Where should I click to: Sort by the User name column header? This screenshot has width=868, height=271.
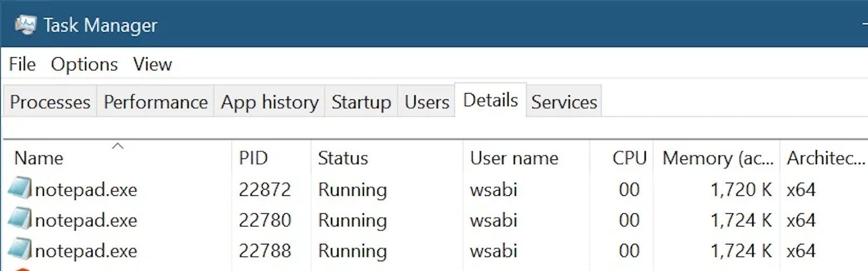click(x=526, y=158)
